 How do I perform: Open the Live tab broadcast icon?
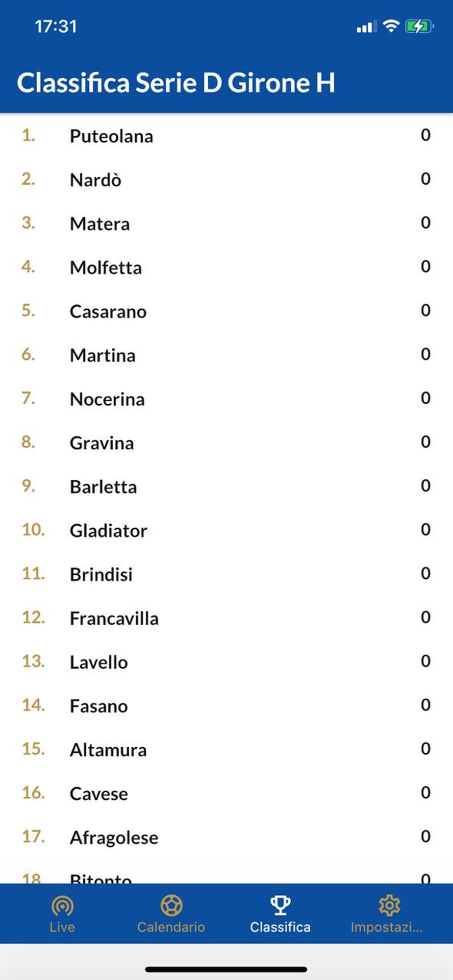click(62, 906)
